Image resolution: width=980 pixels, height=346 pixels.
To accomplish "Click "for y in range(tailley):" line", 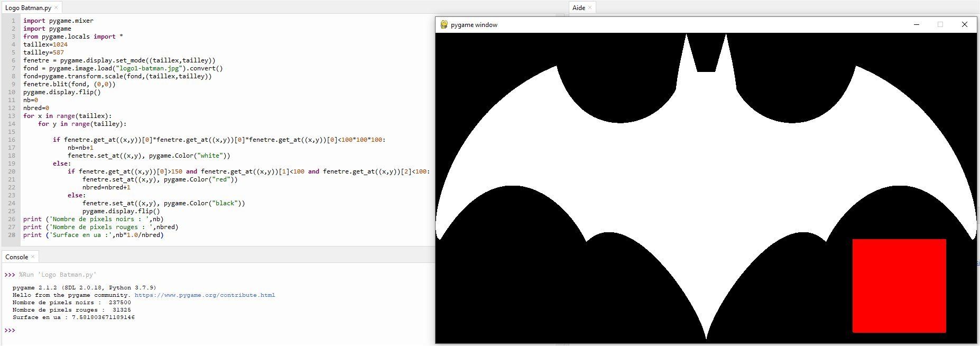I will tap(82, 124).
